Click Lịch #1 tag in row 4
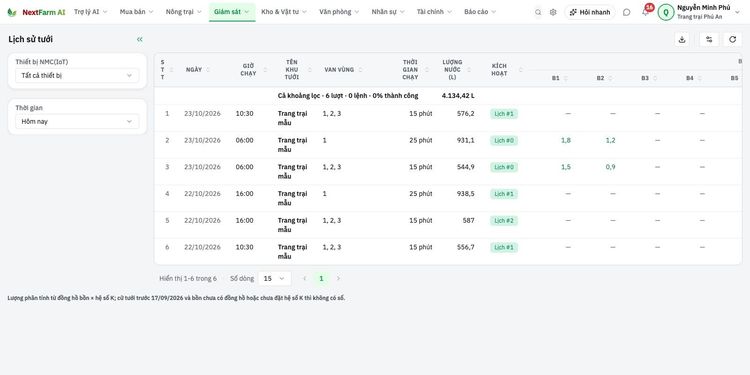Image resolution: width=750 pixels, height=375 pixels. coord(504,194)
